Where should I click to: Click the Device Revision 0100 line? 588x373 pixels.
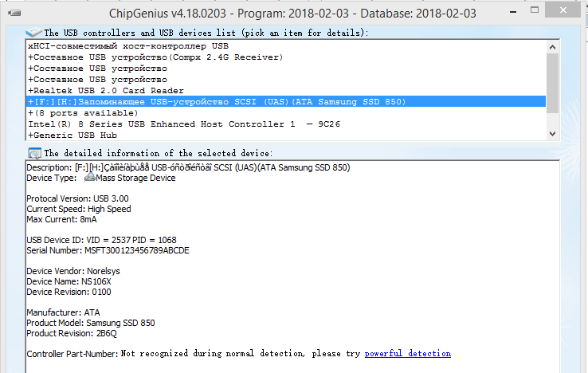click(69, 292)
